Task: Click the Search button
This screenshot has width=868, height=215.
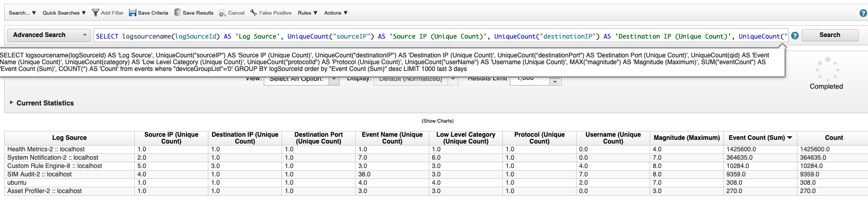Action: pyautogui.click(x=829, y=35)
